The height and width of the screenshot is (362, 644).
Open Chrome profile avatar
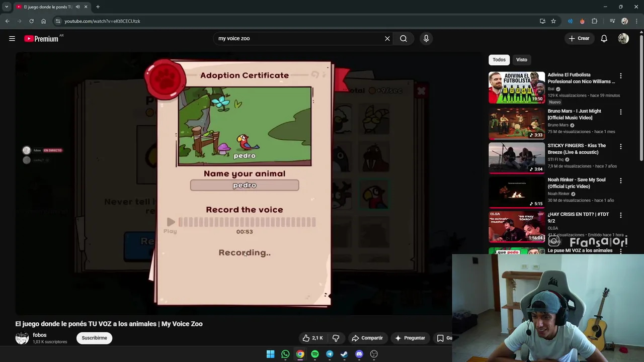[624, 21]
